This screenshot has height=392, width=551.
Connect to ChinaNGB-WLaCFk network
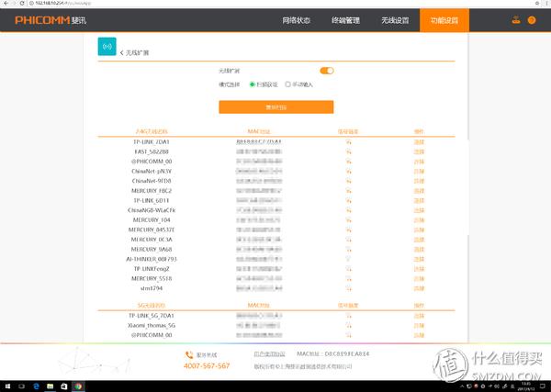(x=419, y=210)
